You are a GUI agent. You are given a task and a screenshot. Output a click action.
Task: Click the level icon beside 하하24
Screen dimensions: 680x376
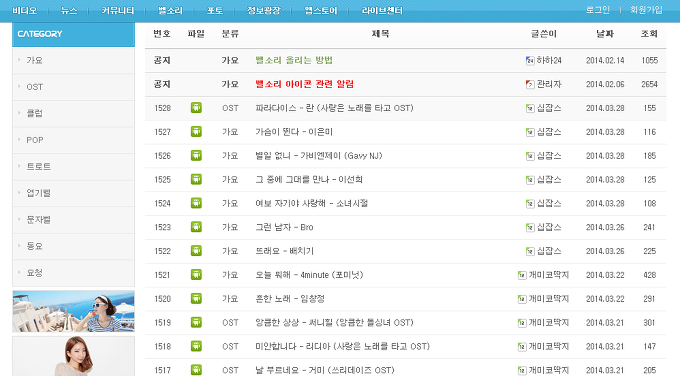point(530,61)
